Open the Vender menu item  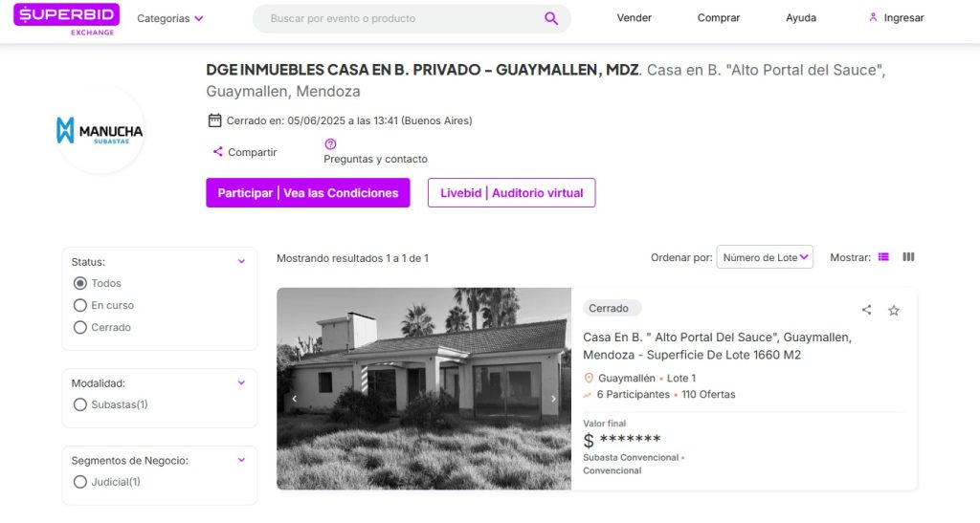(x=634, y=18)
